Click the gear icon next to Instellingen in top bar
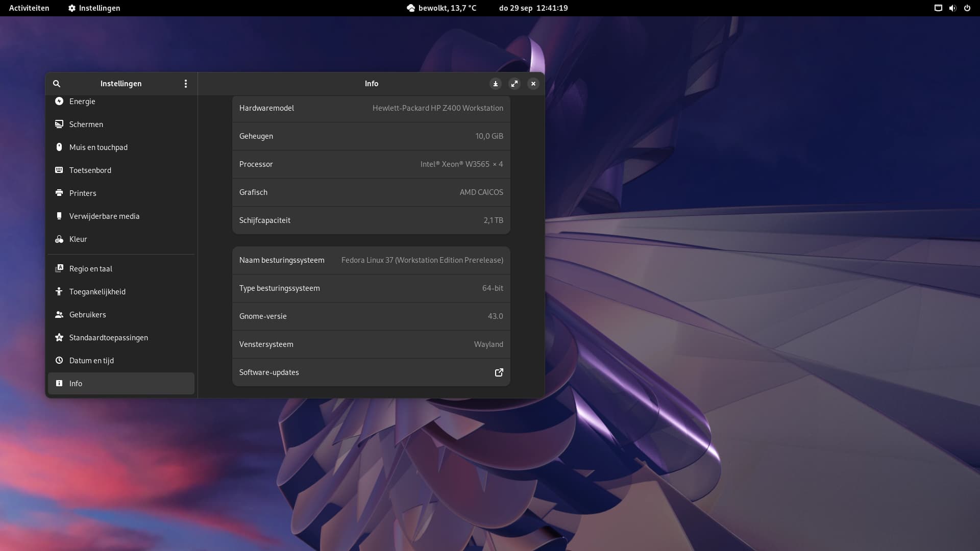980x551 pixels. pos(72,8)
